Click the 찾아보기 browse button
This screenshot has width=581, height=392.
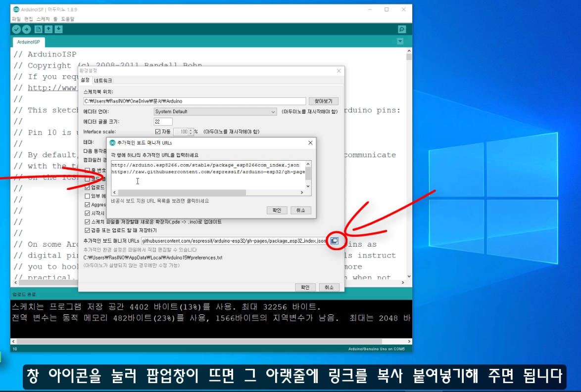[324, 101]
